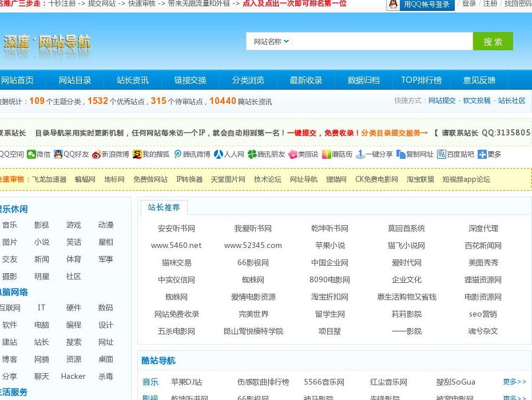Click the WeChat share icon
532x400 pixels.
tap(31, 155)
